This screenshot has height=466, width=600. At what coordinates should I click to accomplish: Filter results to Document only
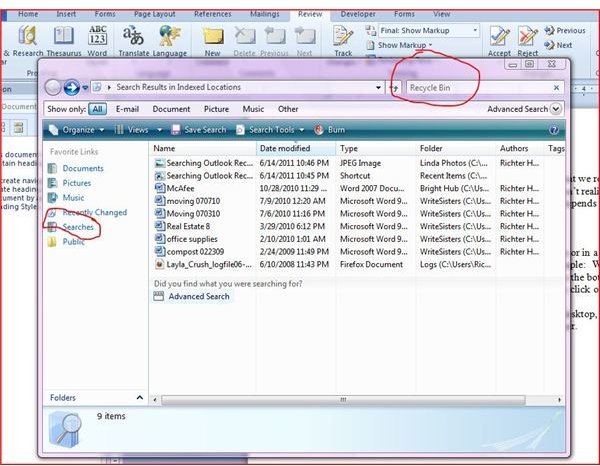click(171, 109)
